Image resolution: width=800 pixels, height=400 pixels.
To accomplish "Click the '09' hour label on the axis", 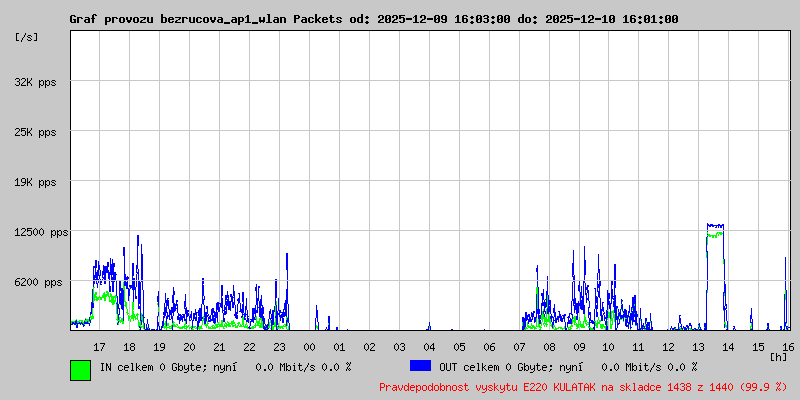I will pyautogui.click(x=579, y=347).
